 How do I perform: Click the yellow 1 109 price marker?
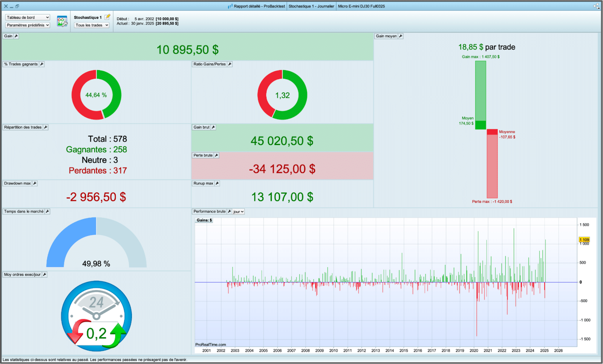(584, 240)
